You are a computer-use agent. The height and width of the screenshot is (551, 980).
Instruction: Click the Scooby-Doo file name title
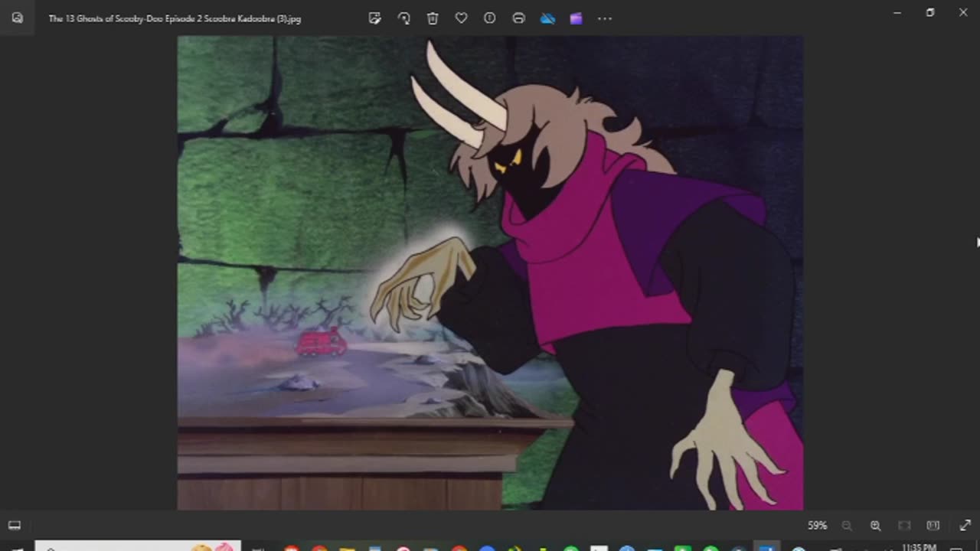pyautogui.click(x=175, y=18)
